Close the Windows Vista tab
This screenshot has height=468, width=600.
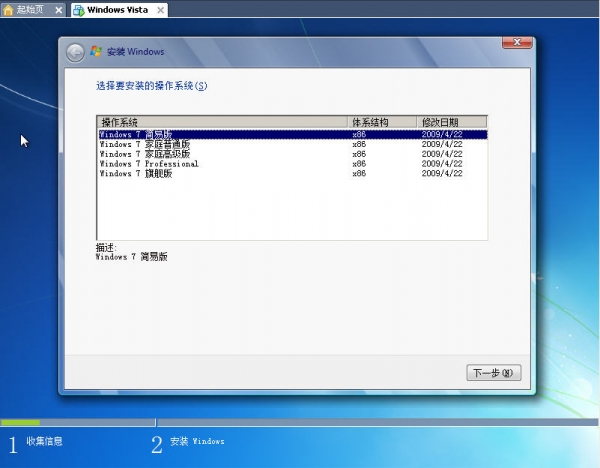tap(161, 10)
